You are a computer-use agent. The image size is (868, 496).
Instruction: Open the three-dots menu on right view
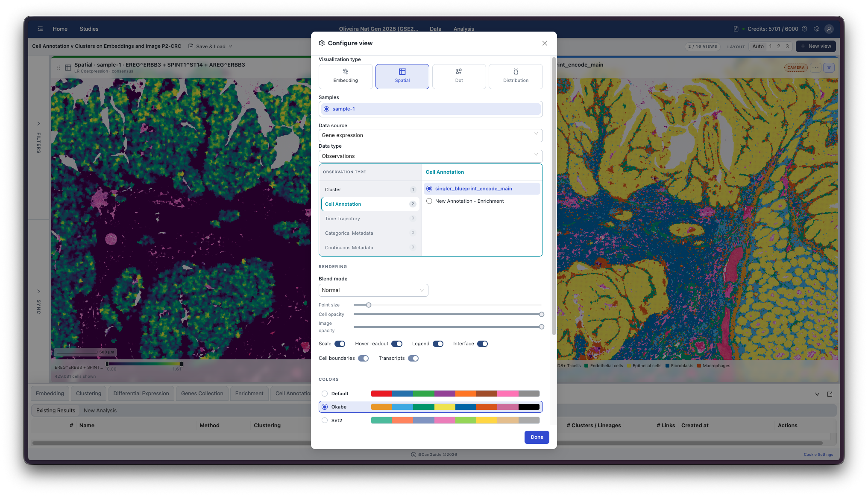click(815, 67)
